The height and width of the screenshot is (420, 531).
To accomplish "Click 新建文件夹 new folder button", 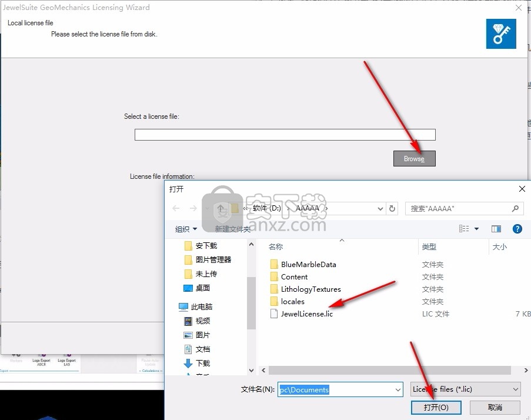I will click(x=233, y=229).
